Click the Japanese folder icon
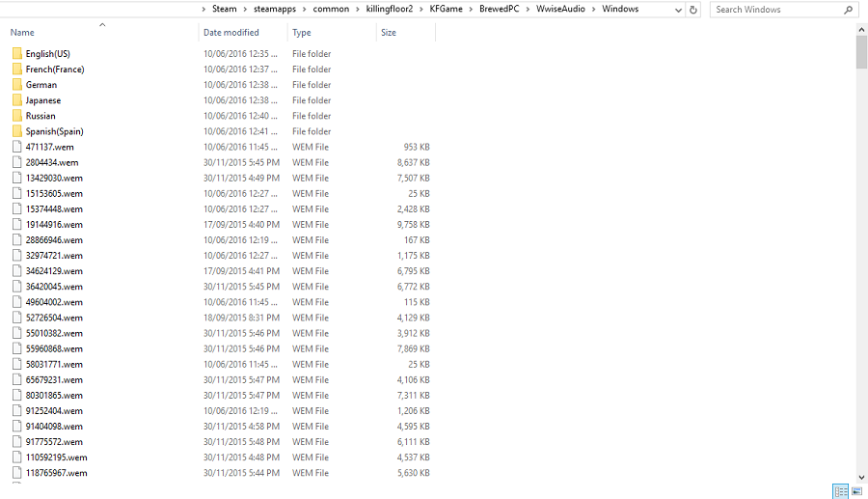The image size is (868, 499). [17, 100]
